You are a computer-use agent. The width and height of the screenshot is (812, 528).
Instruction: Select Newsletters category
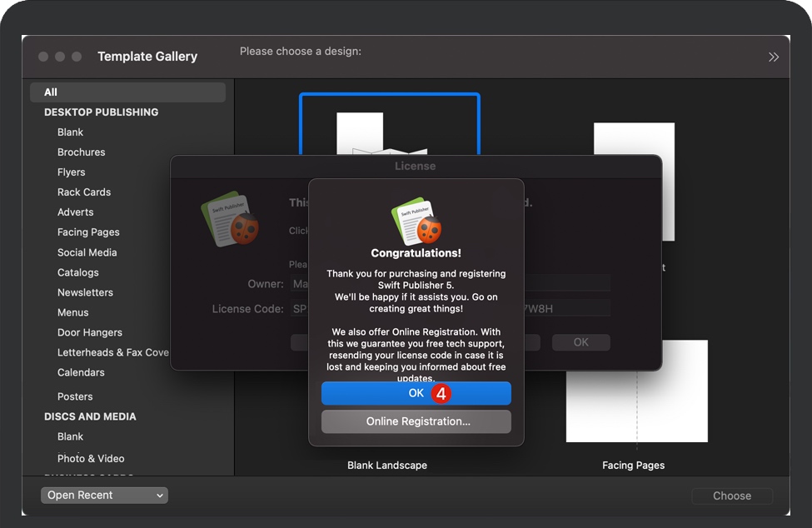point(85,292)
